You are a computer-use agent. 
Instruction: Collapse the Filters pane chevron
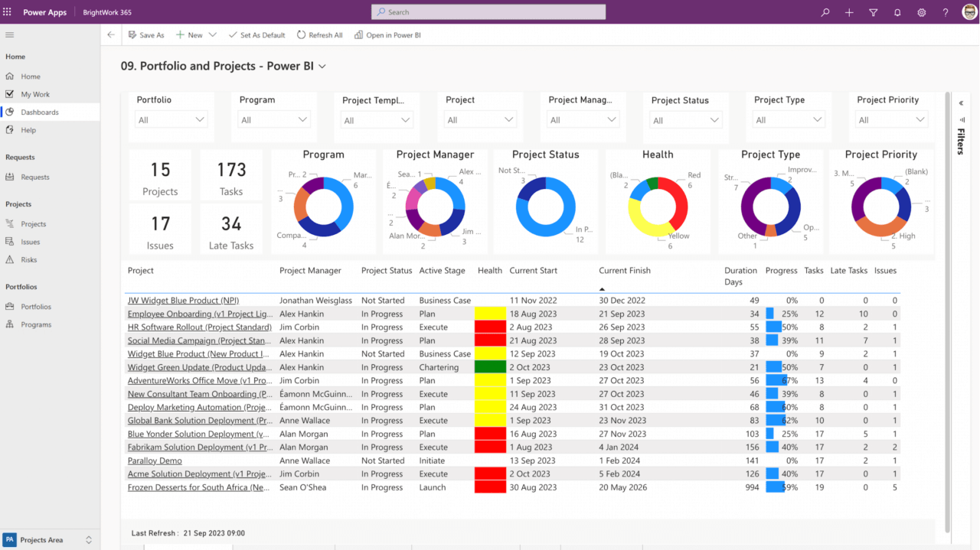(961, 102)
